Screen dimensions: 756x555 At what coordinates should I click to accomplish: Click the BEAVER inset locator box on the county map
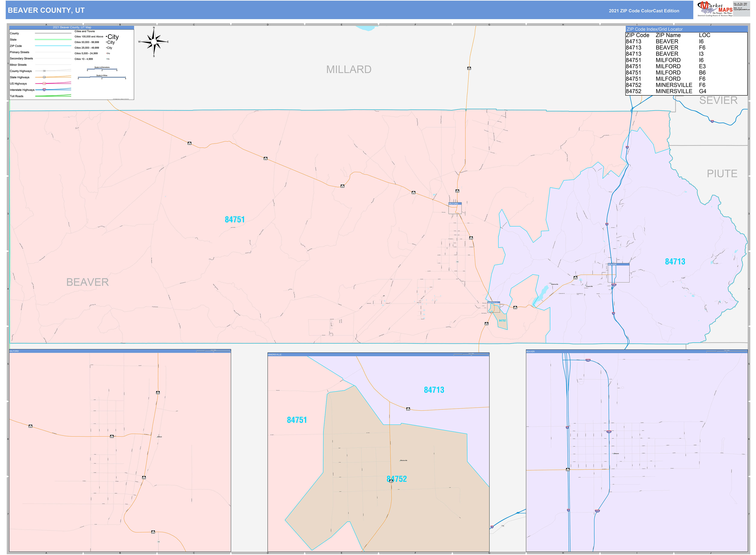pyautogui.click(x=618, y=272)
